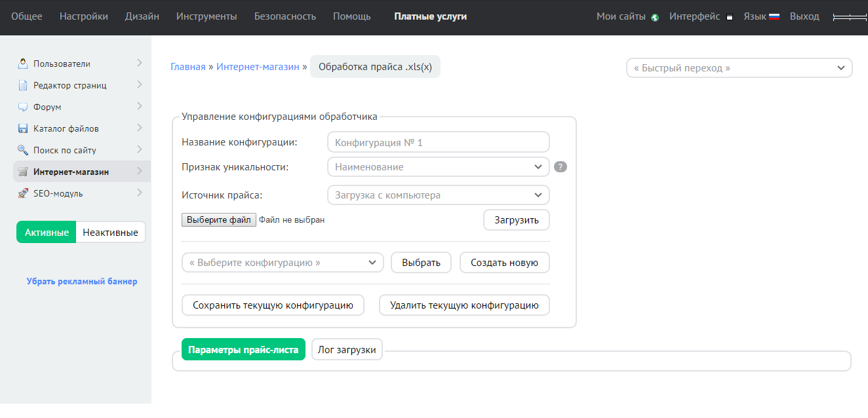Open the Источник прайса dropdown
Viewport: 868px width, 418px height.
pyautogui.click(x=438, y=195)
